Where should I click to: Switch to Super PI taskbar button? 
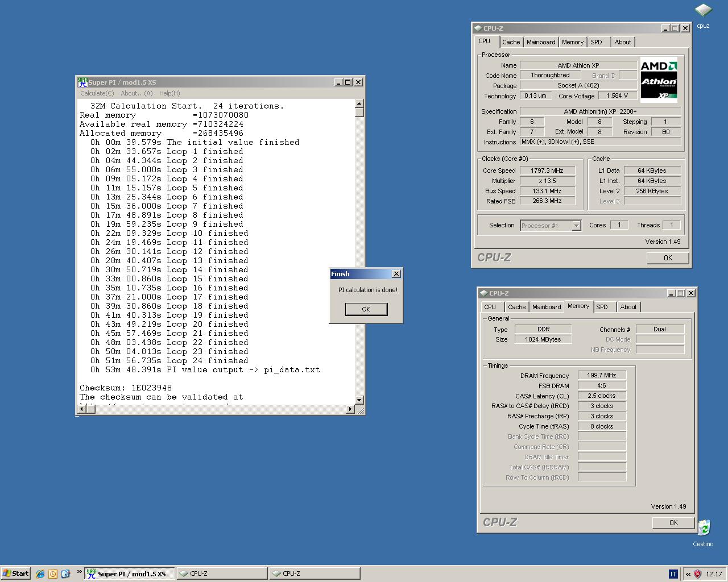click(129, 573)
